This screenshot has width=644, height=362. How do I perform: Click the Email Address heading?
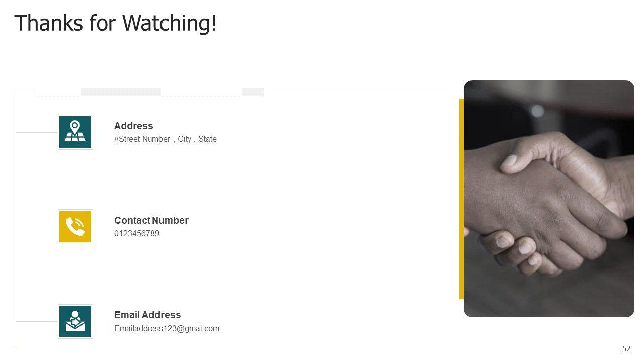[147, 315]
